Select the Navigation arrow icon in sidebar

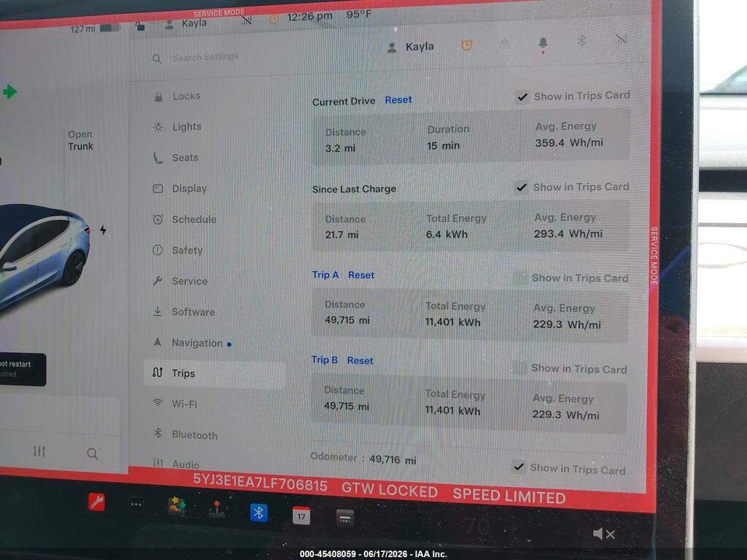158,342
